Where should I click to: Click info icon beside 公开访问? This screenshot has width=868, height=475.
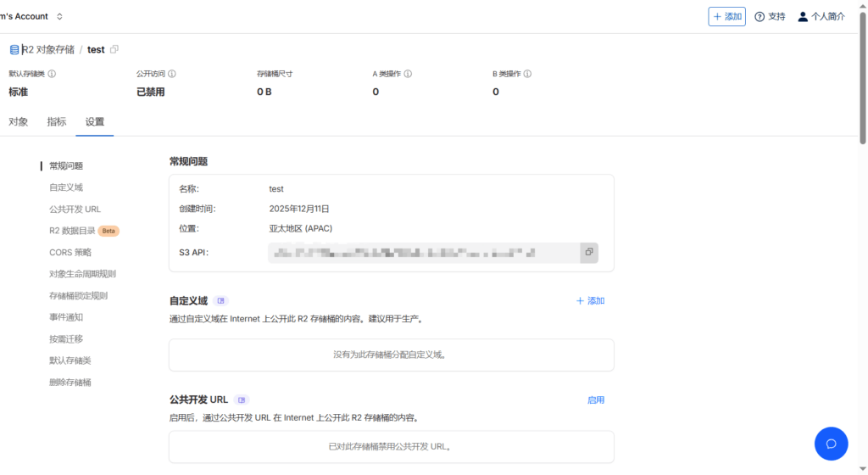coord(172,74)
